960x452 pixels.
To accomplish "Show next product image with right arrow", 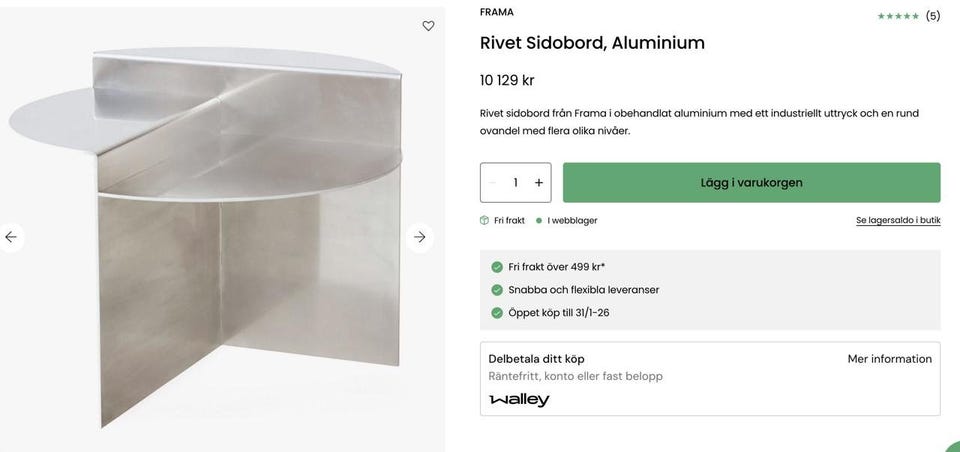I will (420, 237).
